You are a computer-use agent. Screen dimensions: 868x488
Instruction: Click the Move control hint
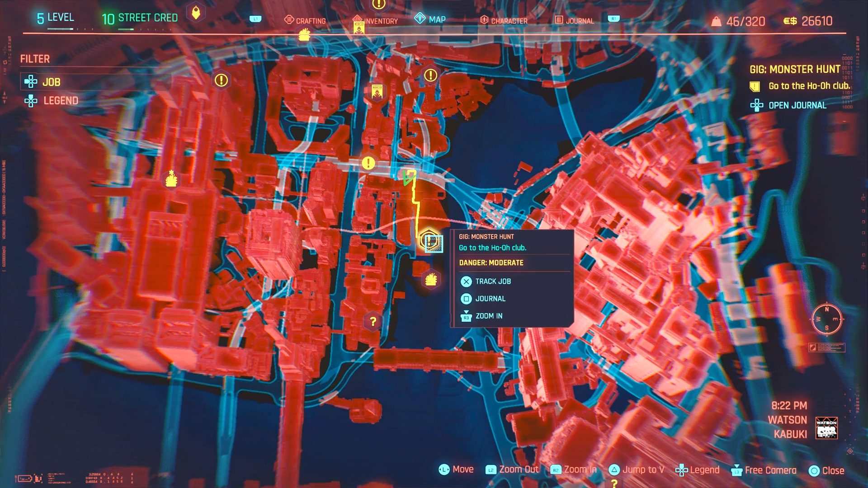(x=456, y=470)
